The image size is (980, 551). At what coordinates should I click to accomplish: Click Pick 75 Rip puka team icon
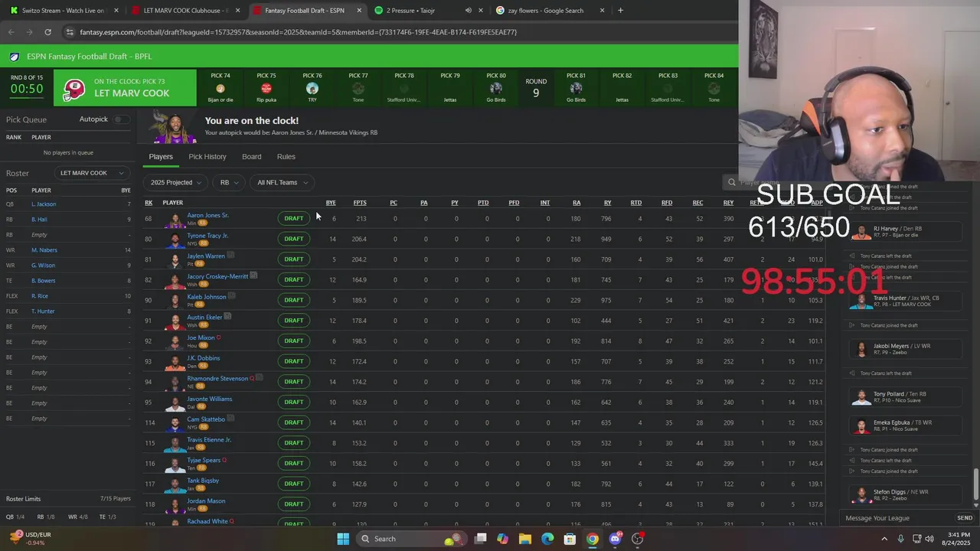(x=266, y=89)
